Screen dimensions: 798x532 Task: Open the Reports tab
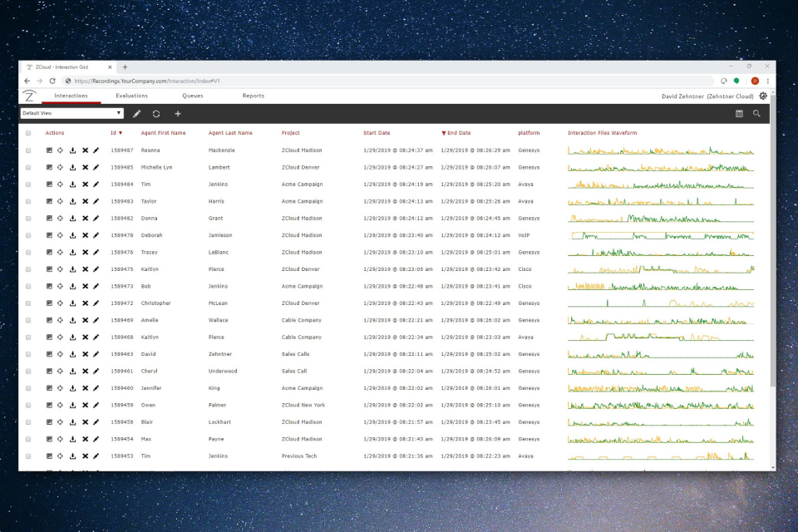[x=253, y=96]
